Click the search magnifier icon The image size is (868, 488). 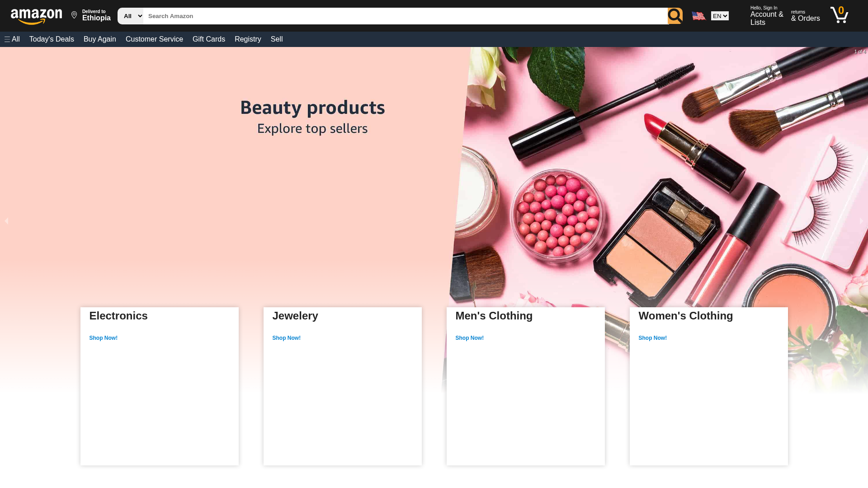point(675,16)
